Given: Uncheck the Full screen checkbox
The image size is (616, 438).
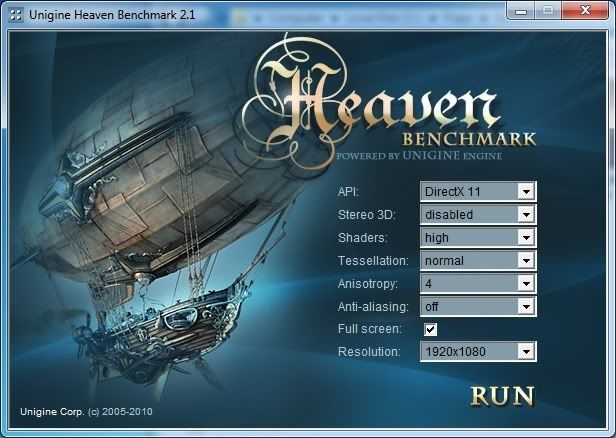Looking at the screenshot, I should tap(431, 329).
